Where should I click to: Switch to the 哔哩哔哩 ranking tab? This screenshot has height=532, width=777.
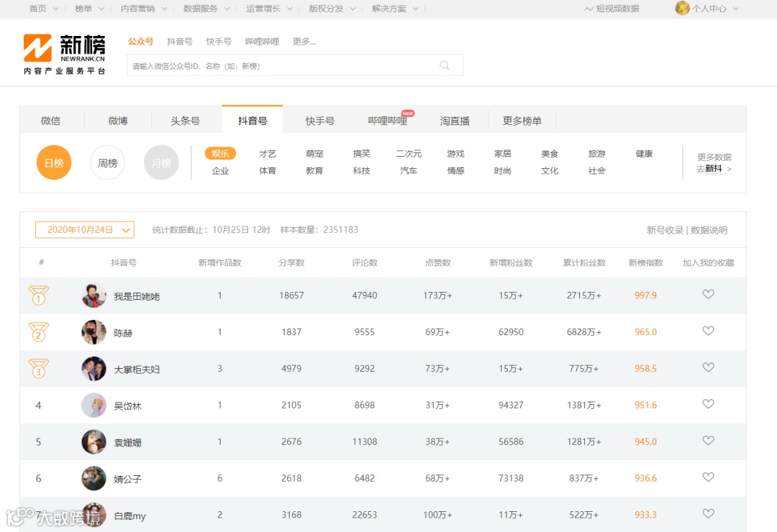pyautogui.click(x=388, y=120)
